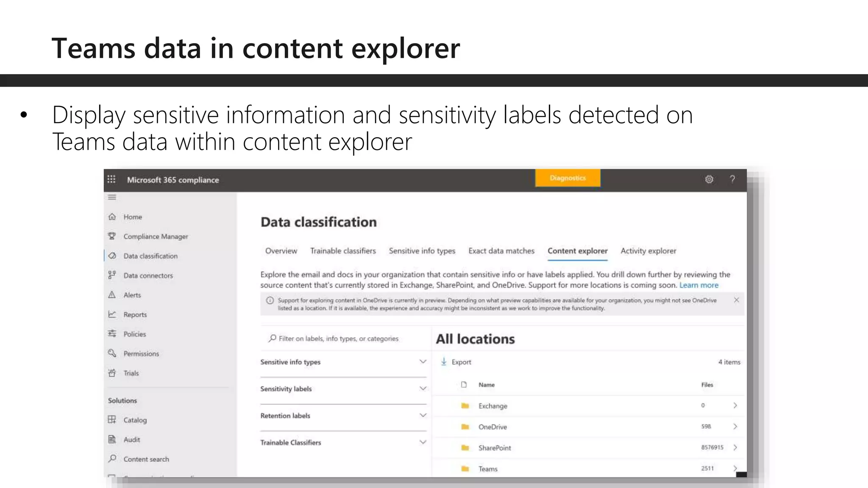Click the Diagnostics button
The height and width of the screenshot is (488, 868).
point(568,178)
